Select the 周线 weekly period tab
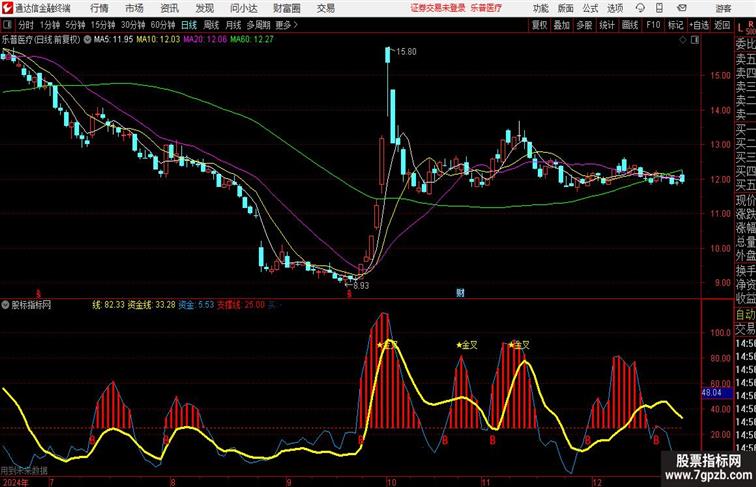The height and width of the screenshot is (487, 756). click(211, 25)
